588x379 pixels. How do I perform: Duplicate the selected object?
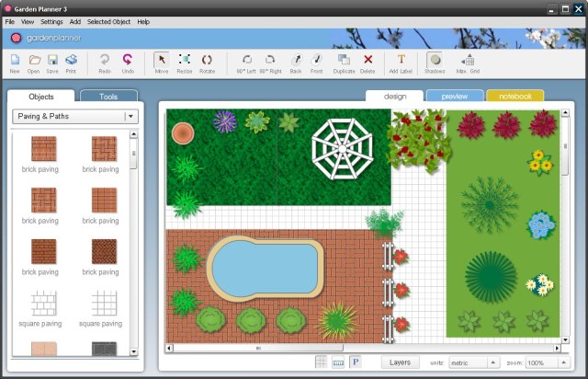[x=344, y=63]
